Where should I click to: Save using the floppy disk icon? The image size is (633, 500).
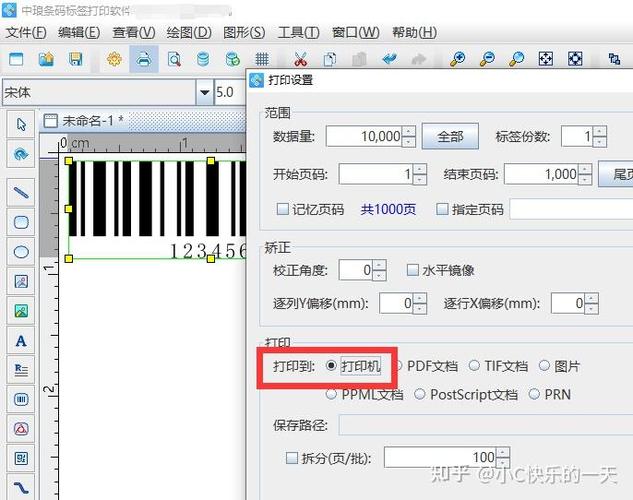75,59
